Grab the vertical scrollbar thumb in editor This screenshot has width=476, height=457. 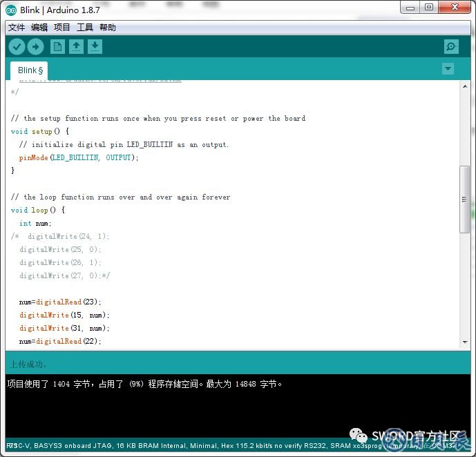point(465,199)
